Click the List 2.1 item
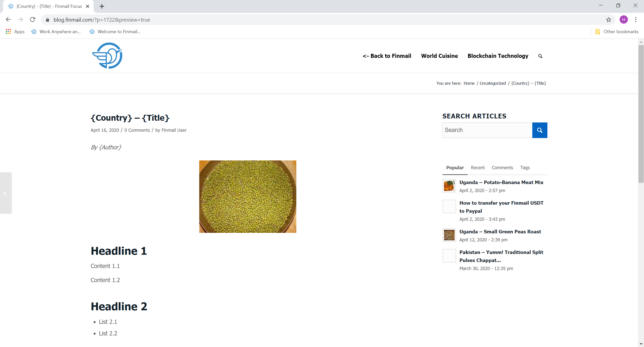Screen dimensions: 644x347 [108, 322]
